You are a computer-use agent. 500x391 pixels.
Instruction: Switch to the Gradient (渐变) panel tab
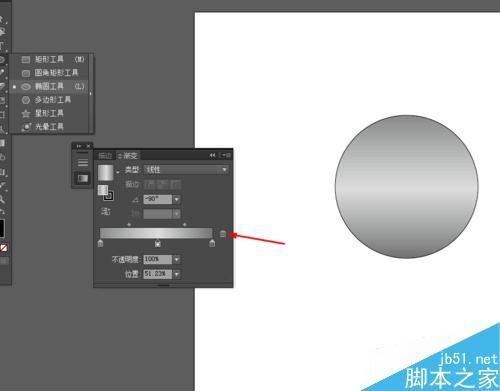coord(128,156)
